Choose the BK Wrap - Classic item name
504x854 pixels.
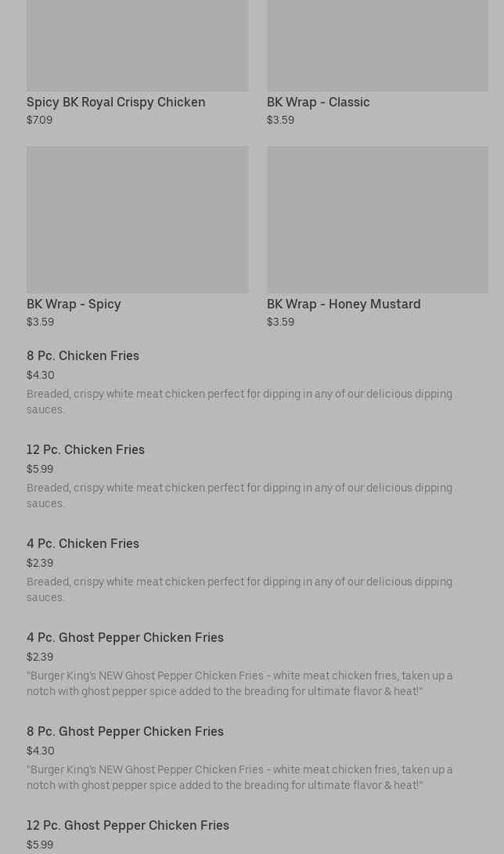point(318,102)
